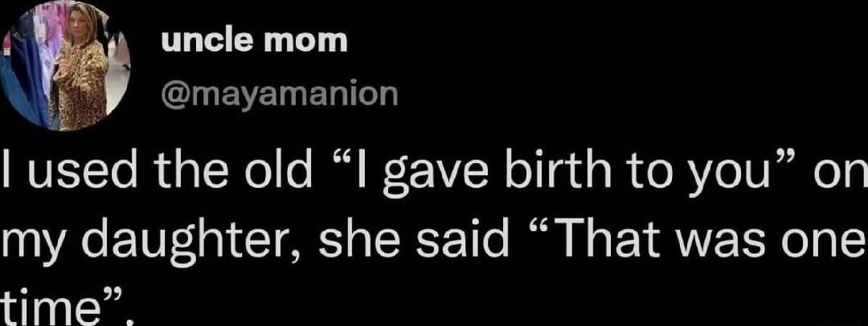Click the uncle mom profile picture
The height and width of the screenshot is (326, 868).
click(x=70, y=68)
